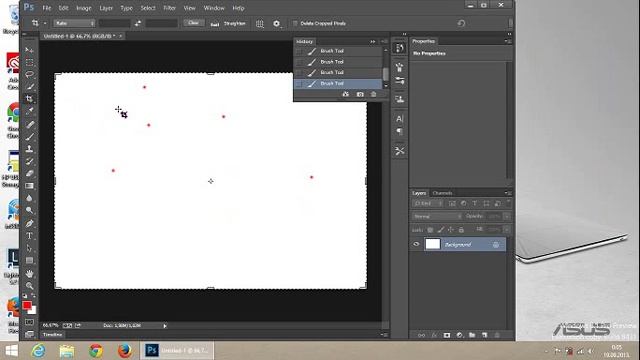Select the Quick Selection tool
The image size is (640, 360).
(x=29, y=87)
